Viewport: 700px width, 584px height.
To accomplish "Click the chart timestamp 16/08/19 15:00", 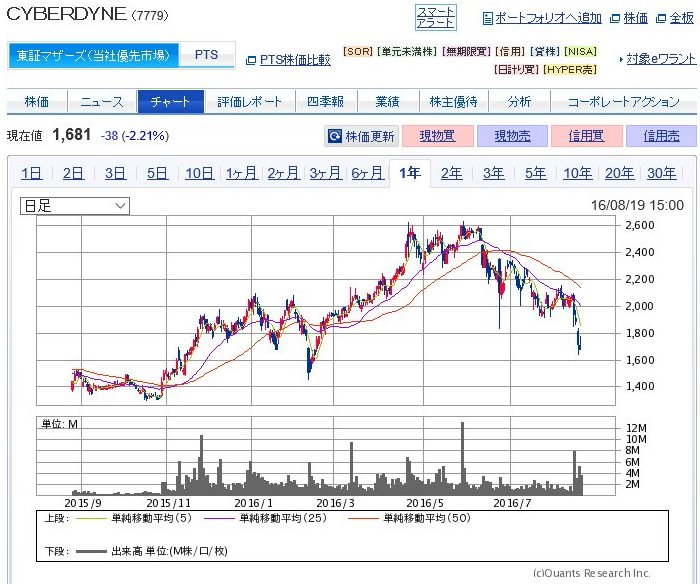I will point(638,205).
